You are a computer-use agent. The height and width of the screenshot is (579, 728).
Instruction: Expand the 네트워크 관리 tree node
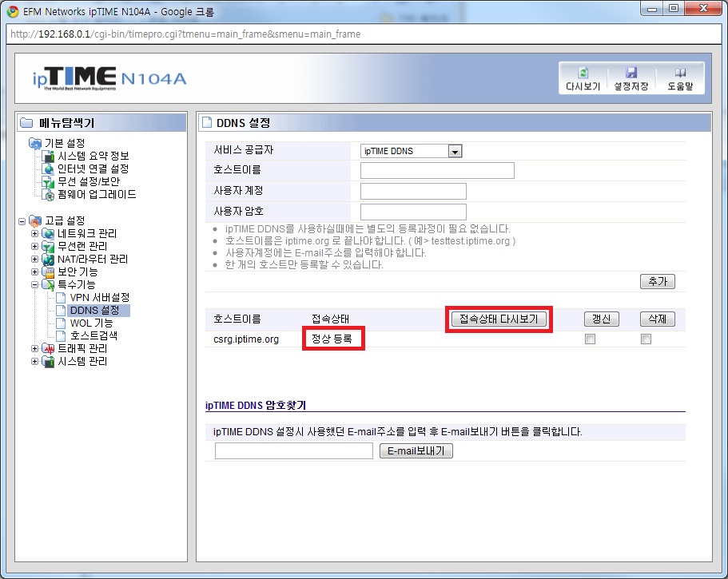(35, 233)
